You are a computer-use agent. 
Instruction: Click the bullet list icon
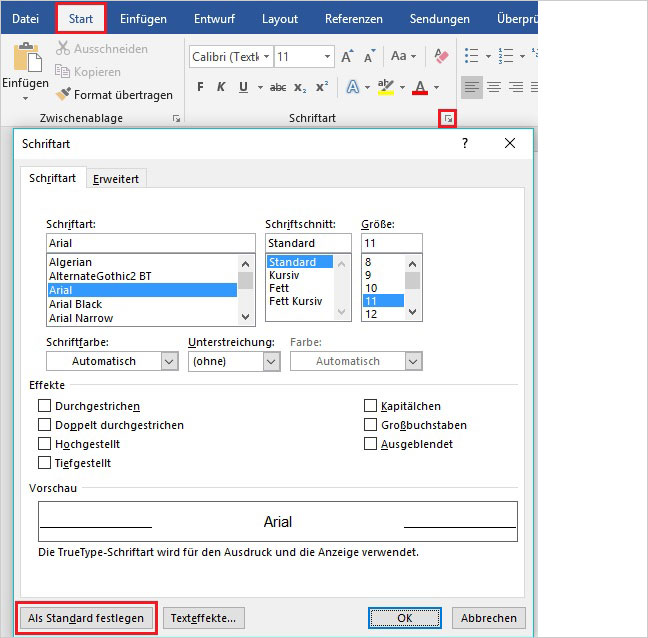pyautogui.click(x=472, y=55)
